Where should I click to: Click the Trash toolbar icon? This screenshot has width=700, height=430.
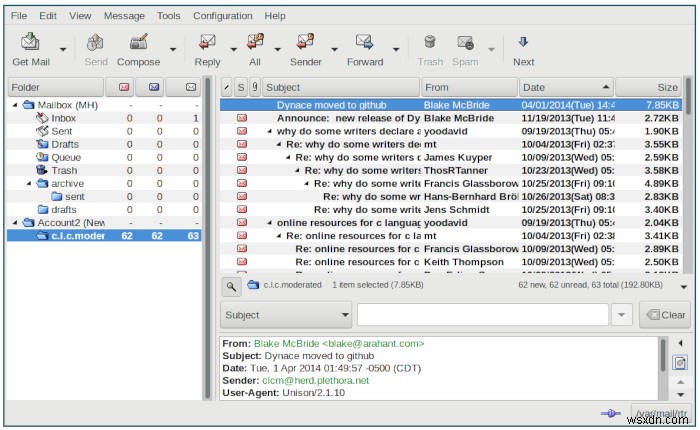click(x=430, y=42)
